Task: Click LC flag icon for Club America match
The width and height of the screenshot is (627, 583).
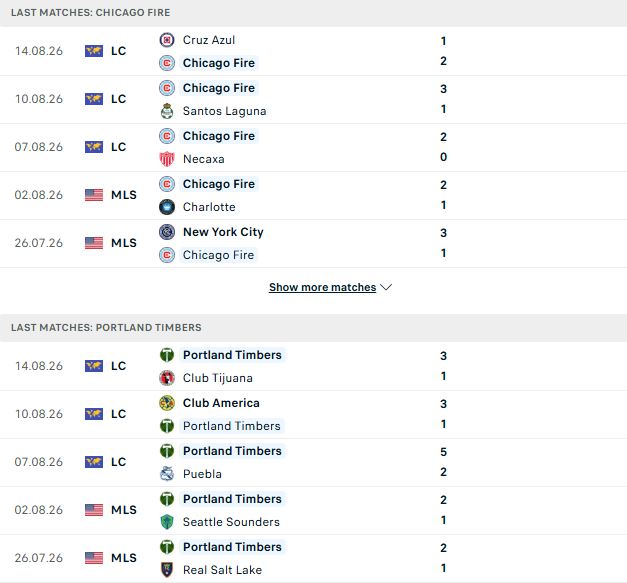Action: [x=94, y=414]
